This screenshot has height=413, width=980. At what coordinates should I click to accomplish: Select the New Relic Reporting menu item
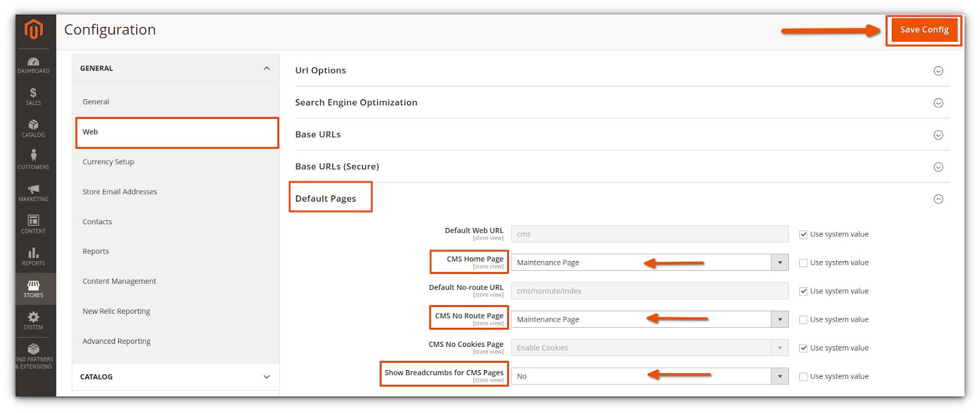coord(116,311)
